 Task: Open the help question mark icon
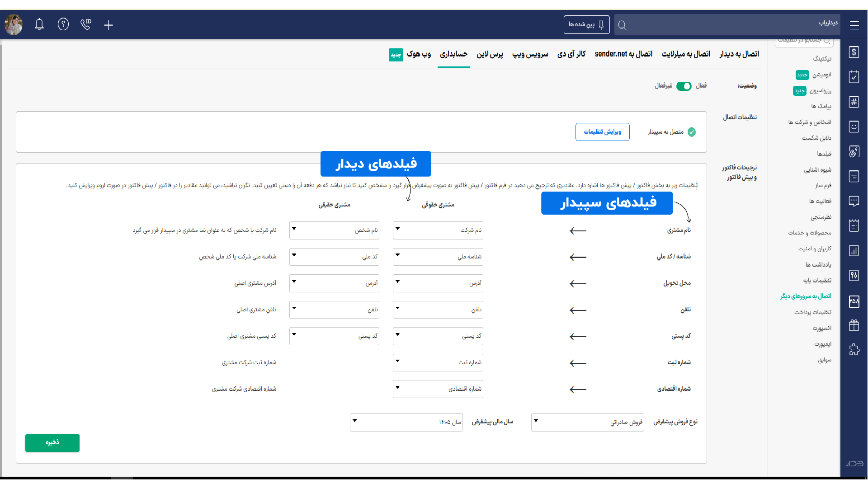63,24
